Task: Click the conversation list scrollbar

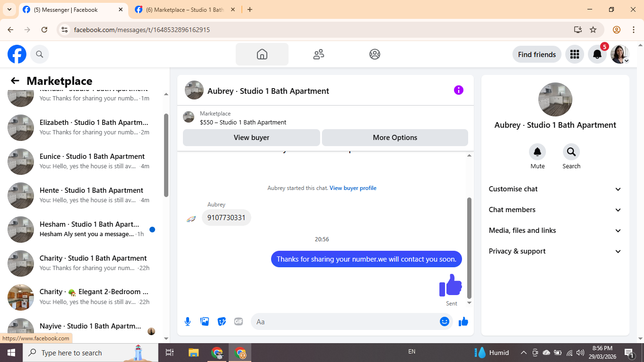Action: [x=166, y=155]
